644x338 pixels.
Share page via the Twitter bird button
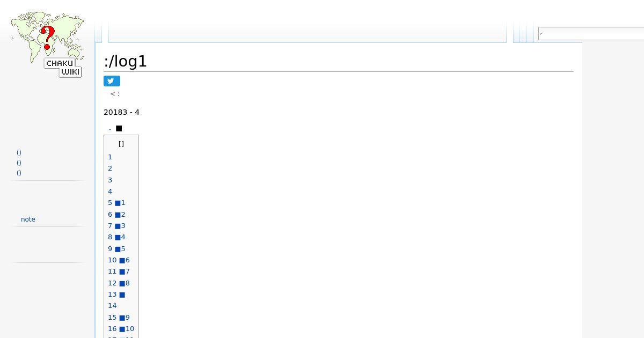pos(112,81)
